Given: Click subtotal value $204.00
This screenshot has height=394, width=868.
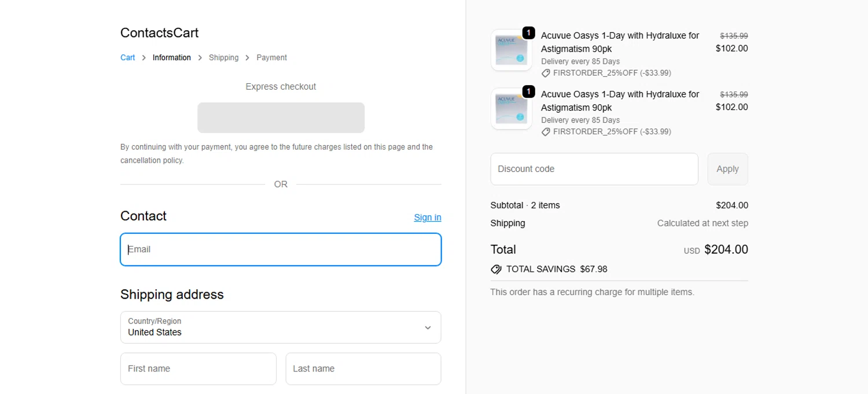Looking at the screenshot, I should [732, 205].
